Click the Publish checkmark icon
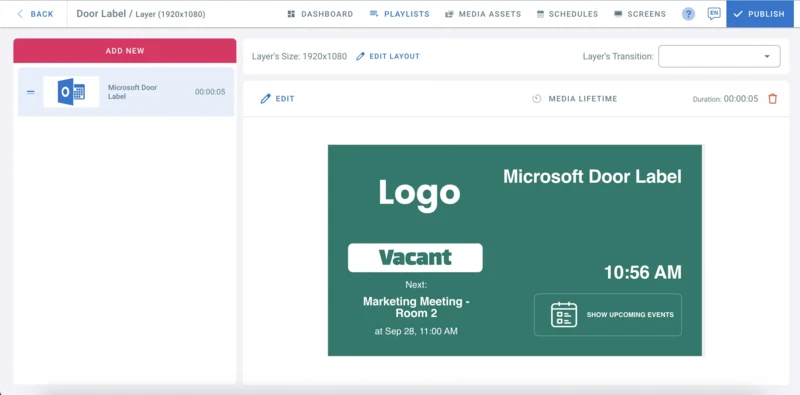The width and height of the screenshot is (800, 395). click(737, 14)
